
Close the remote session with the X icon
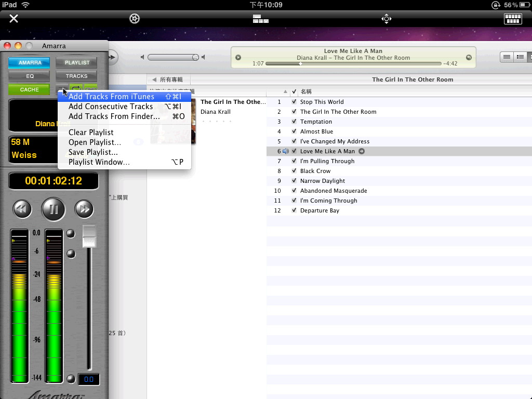(14, 18)
